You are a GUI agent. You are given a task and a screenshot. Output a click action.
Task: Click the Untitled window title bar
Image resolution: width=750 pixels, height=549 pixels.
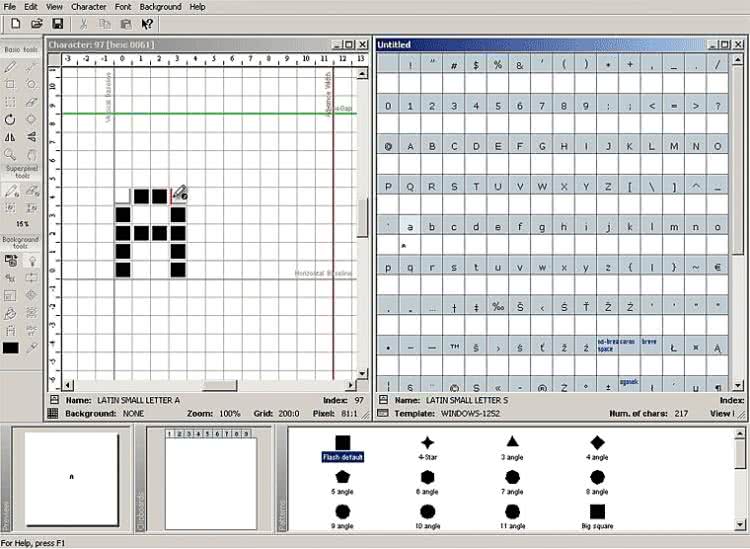coord(560,44)
